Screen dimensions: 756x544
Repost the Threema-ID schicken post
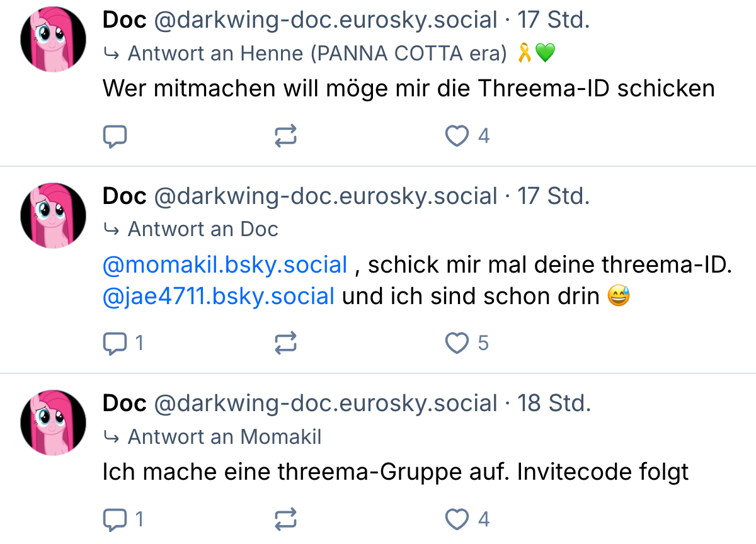286,136
